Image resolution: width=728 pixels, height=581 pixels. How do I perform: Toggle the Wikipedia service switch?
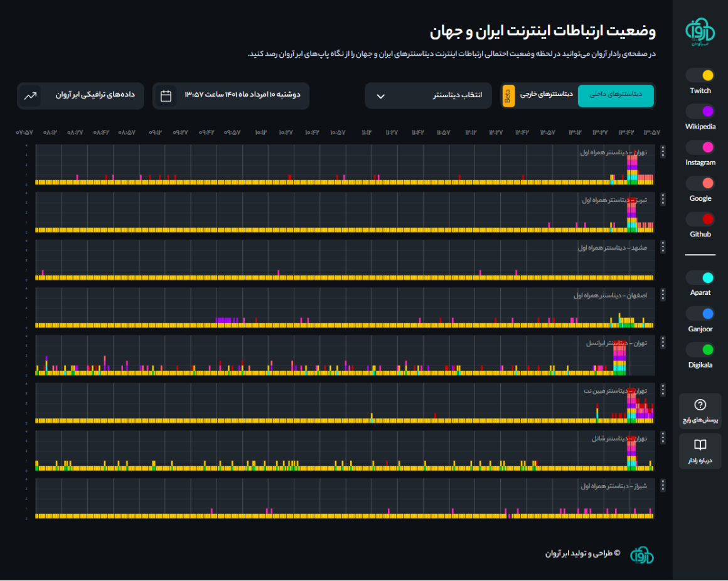pos(700,111)
